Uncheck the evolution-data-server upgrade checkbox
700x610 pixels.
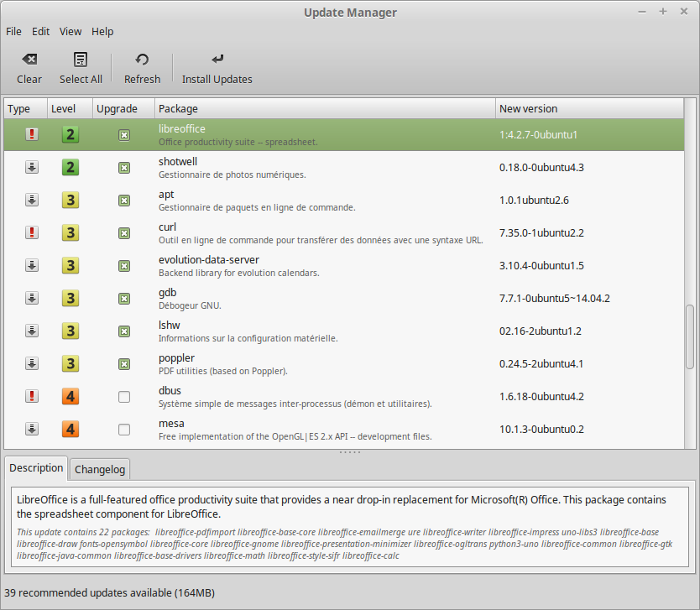(x=124, y=266)
